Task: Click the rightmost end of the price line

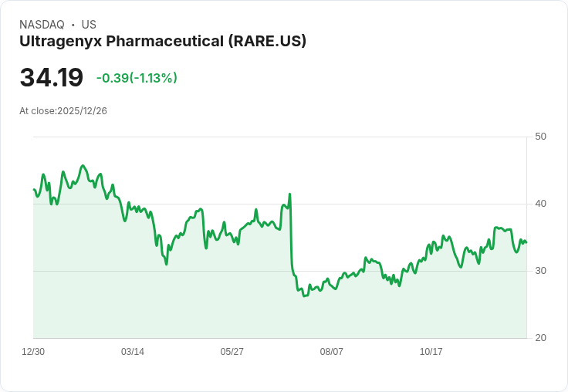Action: pos(526,242)
